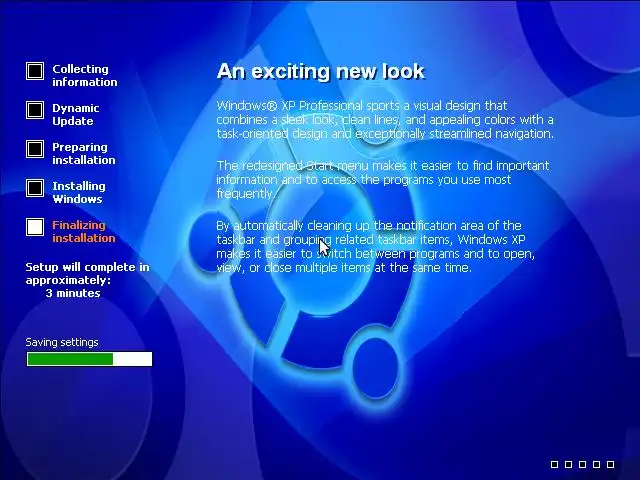The image size is (640, 480).
Task: Click the Collecting information step checkbox
Action: (35, 71)
